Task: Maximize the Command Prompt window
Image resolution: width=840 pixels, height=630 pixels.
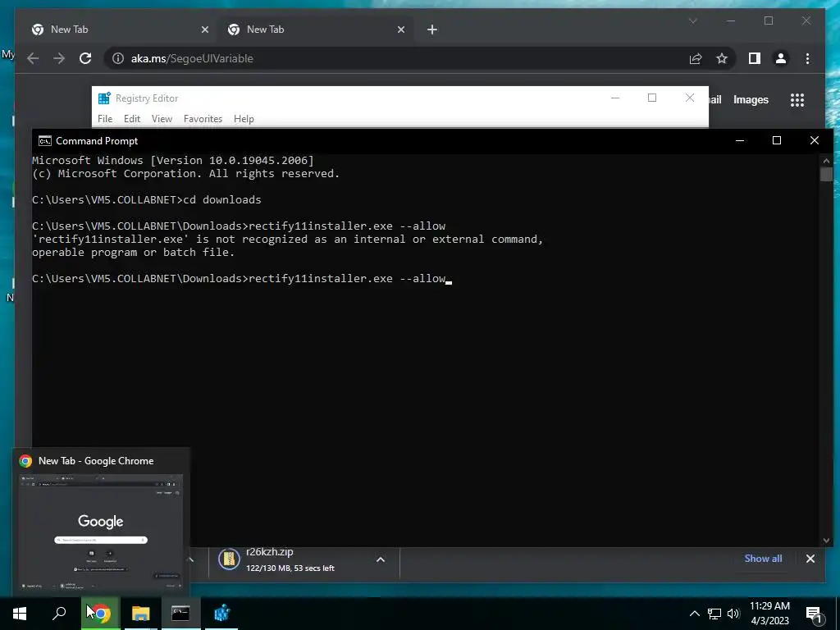Action: pyautogui.click(x=776, y=140)
